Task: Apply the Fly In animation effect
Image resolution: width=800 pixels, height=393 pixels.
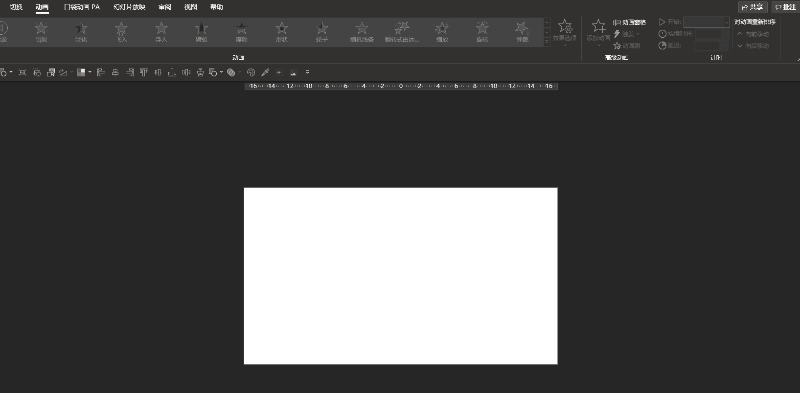Action: (121, 32)
